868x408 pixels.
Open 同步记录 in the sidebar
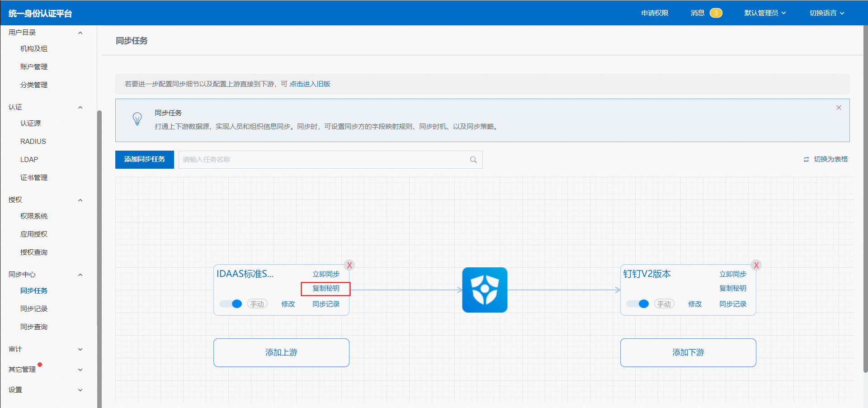[34, 309]
